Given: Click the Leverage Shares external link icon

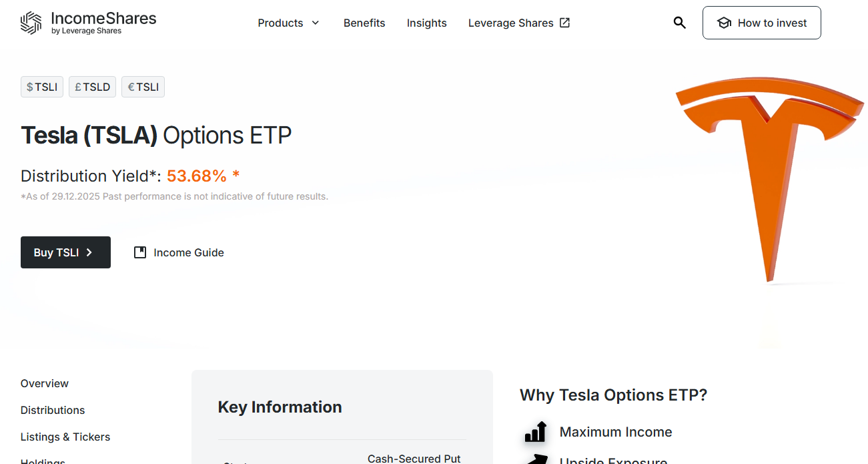Looking at the screenshot, I should click(x=564, y=23).
